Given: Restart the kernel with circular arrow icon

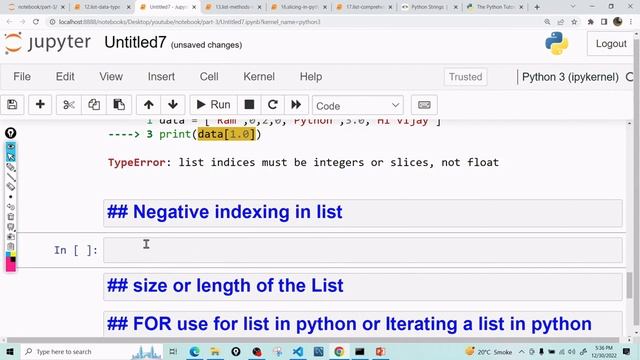Looking at the screenshot, I should point(273,105).
